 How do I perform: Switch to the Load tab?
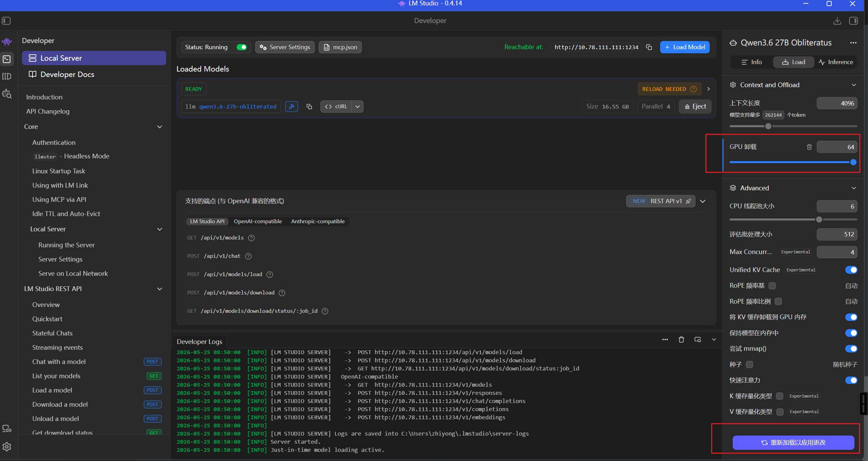point(794,62)
